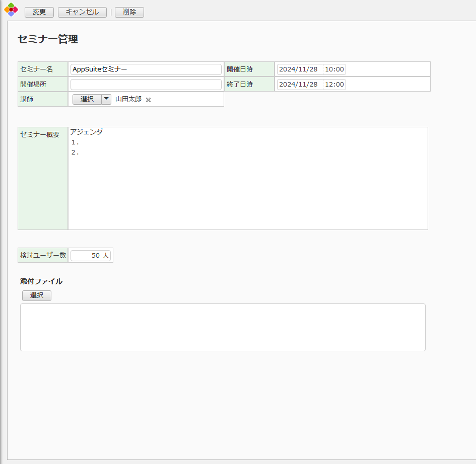This screenshot has height=464, width=476.
Task: Click the 添付ファイル attachment drop area
Action: pyautogui.click(x=223, y=327)
